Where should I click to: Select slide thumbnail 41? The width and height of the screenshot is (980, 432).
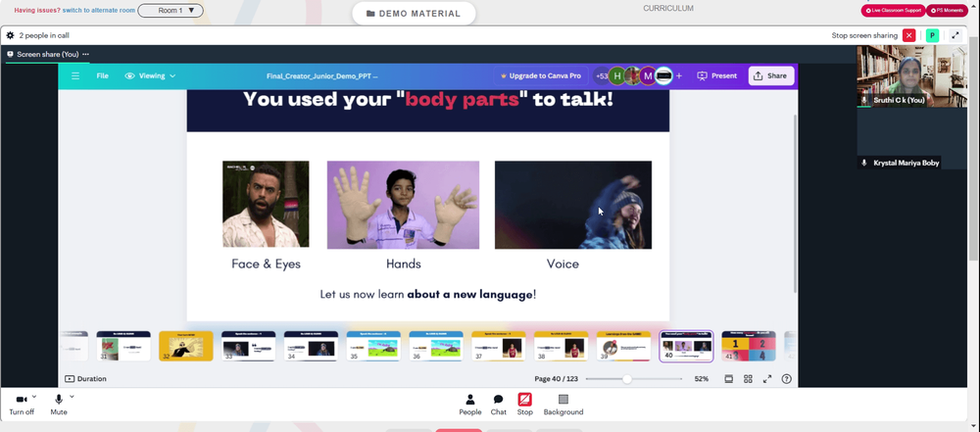click(748, 347)
